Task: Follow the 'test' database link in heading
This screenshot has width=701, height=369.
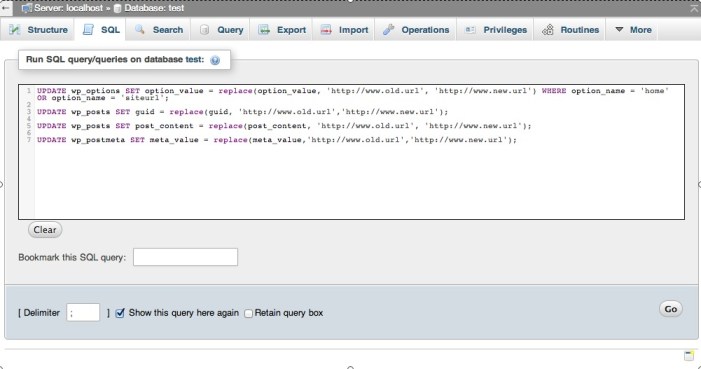Action: (194, 59)
